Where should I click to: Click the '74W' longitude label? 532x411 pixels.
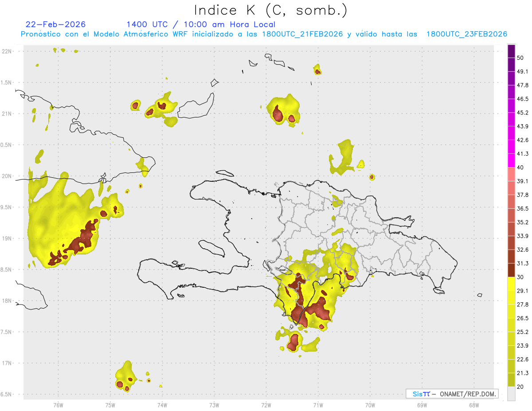162,405
